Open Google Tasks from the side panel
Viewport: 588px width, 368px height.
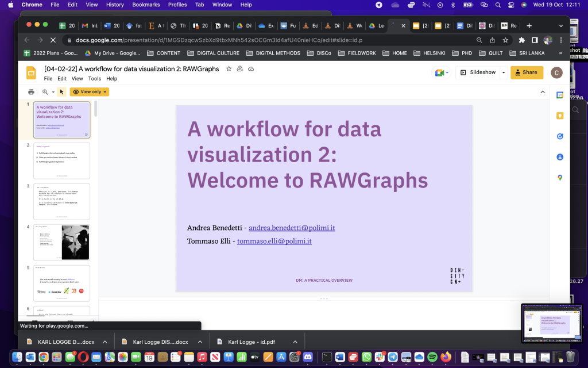559,136
